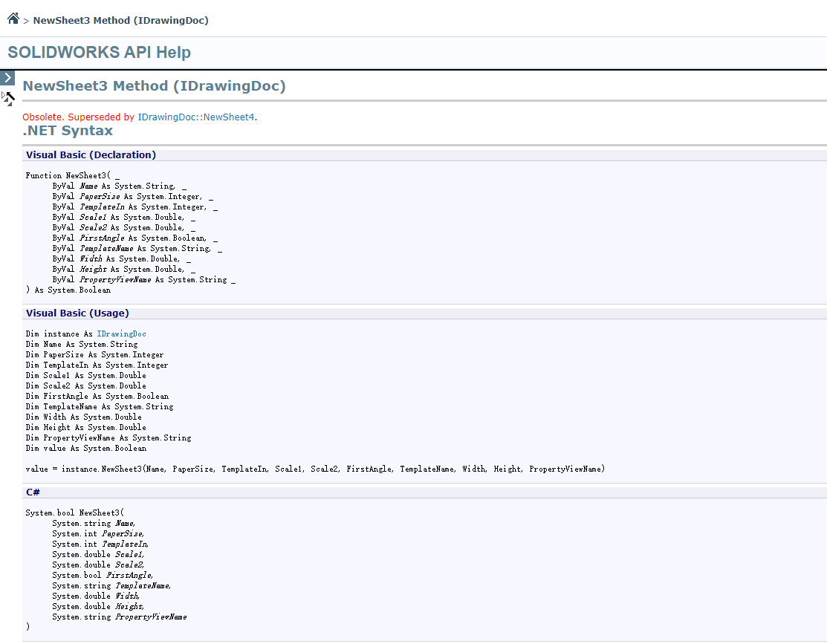Click the NewSheet3 Method (IDrawingDoc) page heading
The height and width of the screenshot is (644, 827).
(154, 86)
